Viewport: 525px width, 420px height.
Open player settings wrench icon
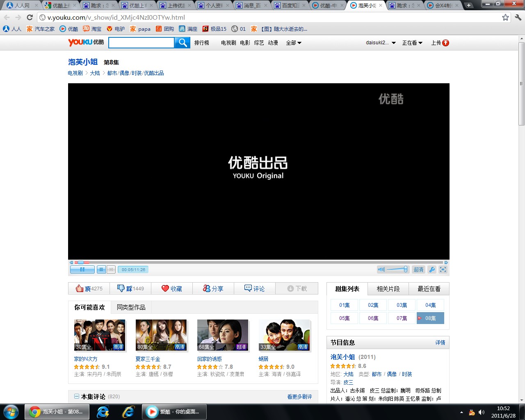432,269
